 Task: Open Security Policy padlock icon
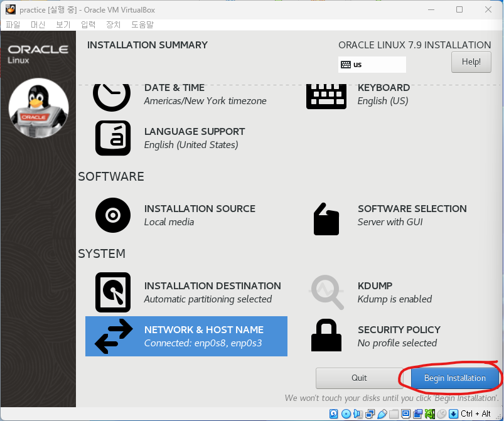(326, 335)
